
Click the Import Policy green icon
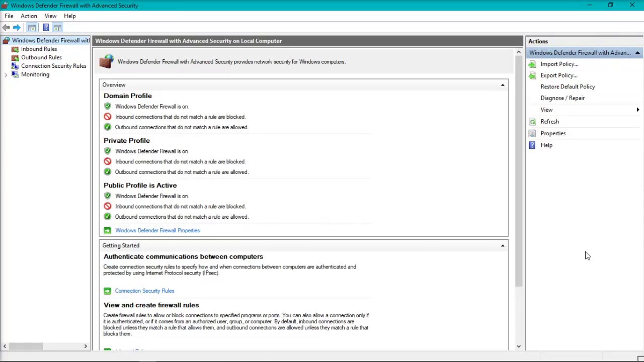pos(532,64)
